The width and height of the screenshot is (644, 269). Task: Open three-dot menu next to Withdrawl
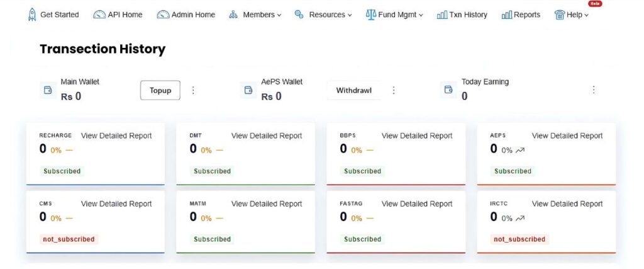click(394, 90)
